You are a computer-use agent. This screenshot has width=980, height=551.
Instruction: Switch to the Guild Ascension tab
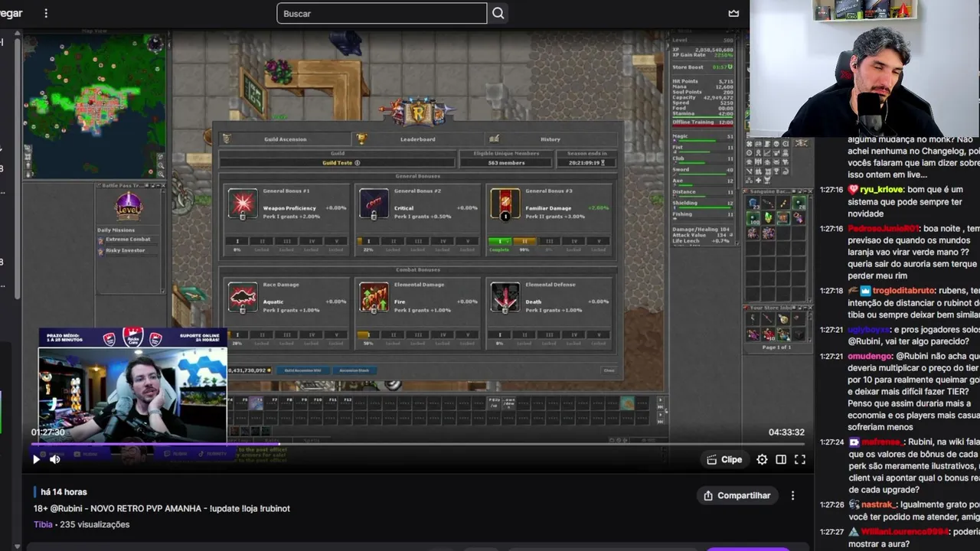285,139
